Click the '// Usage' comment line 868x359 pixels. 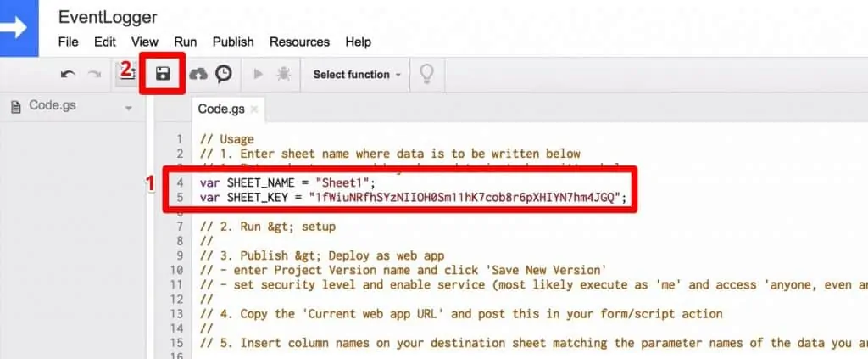(227, 139)
